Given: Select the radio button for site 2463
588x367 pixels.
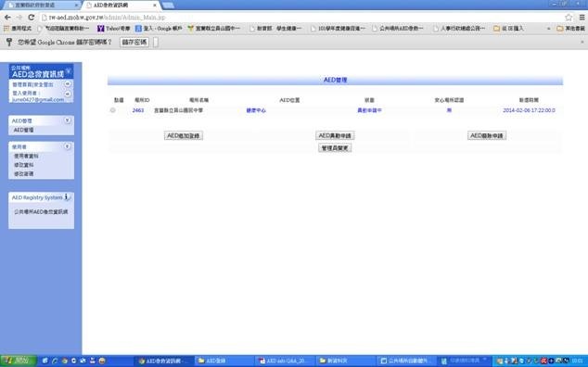Looking at the screenshot, I should (112, 110).
